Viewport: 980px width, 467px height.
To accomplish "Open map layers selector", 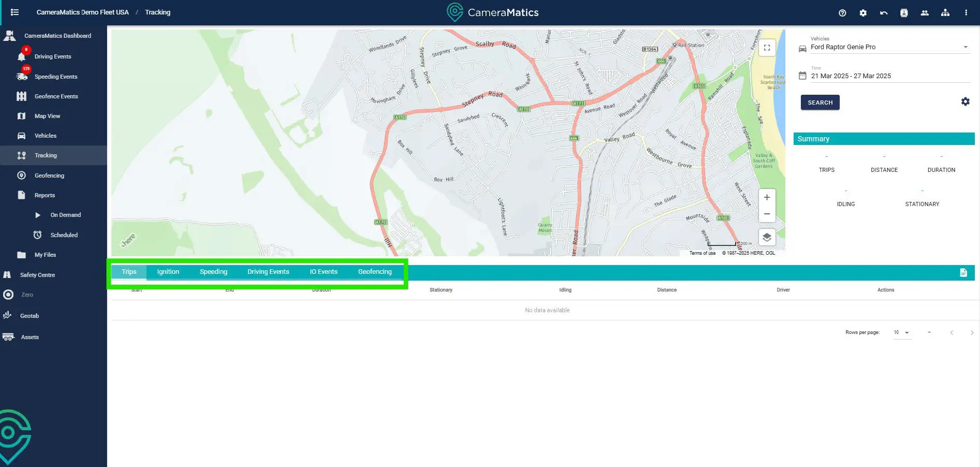I will tap(767, 237).
